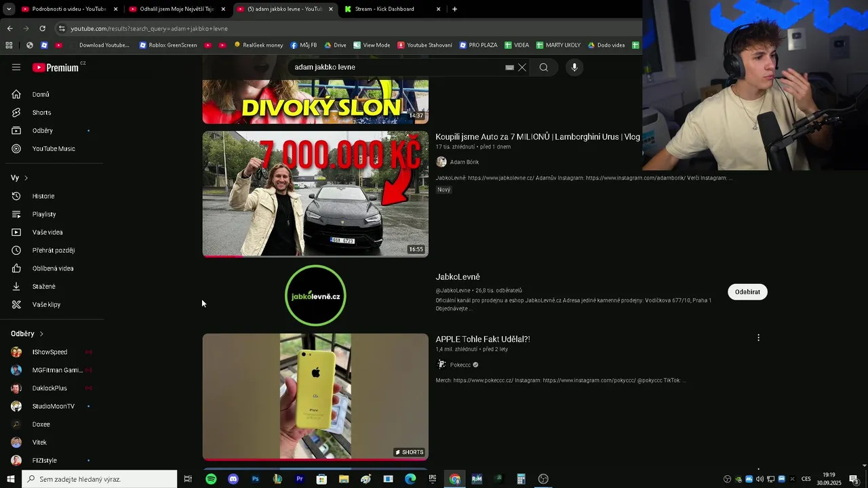Viewport: 868px width, 488px height.
Task: Open the Chrome tab search dropdown arrow
Action: (x=9, y=9)
